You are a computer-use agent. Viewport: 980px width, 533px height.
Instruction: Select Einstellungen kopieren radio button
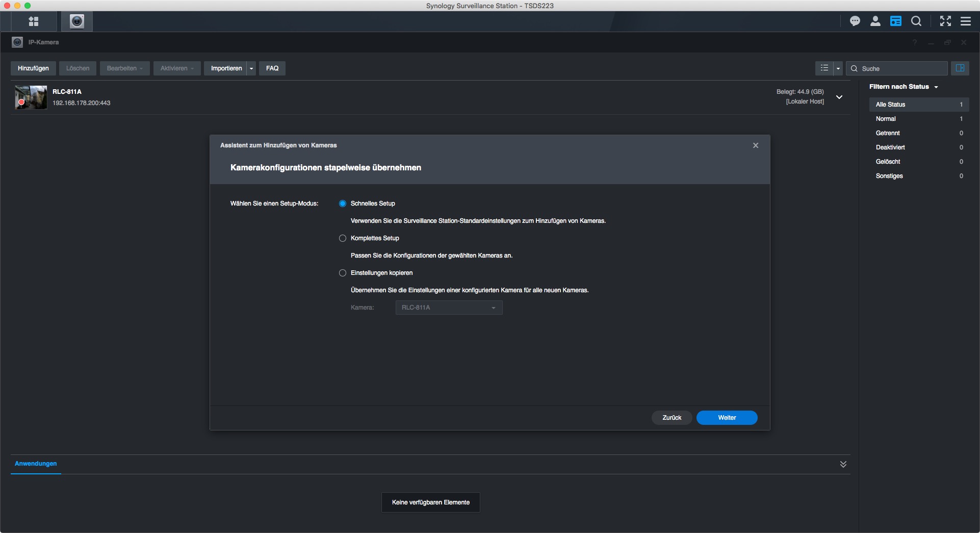point(343,273)
